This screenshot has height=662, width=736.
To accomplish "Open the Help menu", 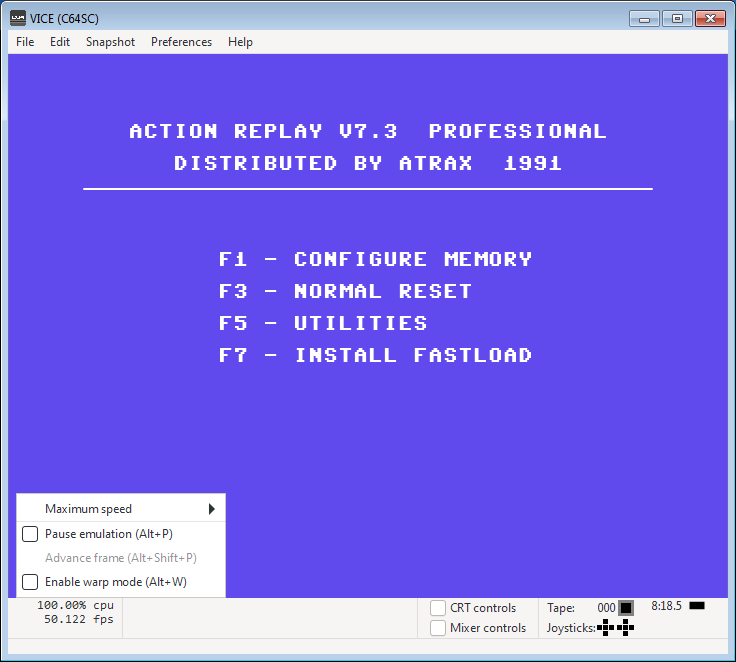I will (240, 42).
